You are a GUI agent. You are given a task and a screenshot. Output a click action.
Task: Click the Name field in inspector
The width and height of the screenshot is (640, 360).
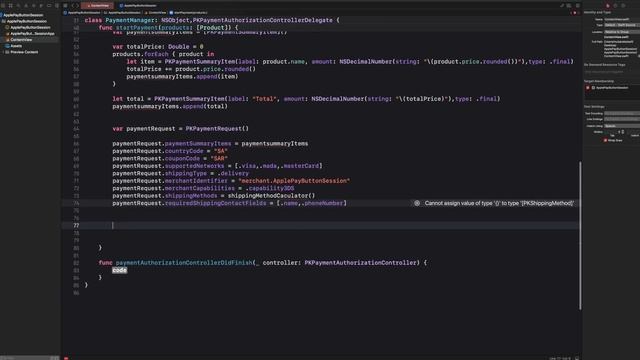[622, 19]
